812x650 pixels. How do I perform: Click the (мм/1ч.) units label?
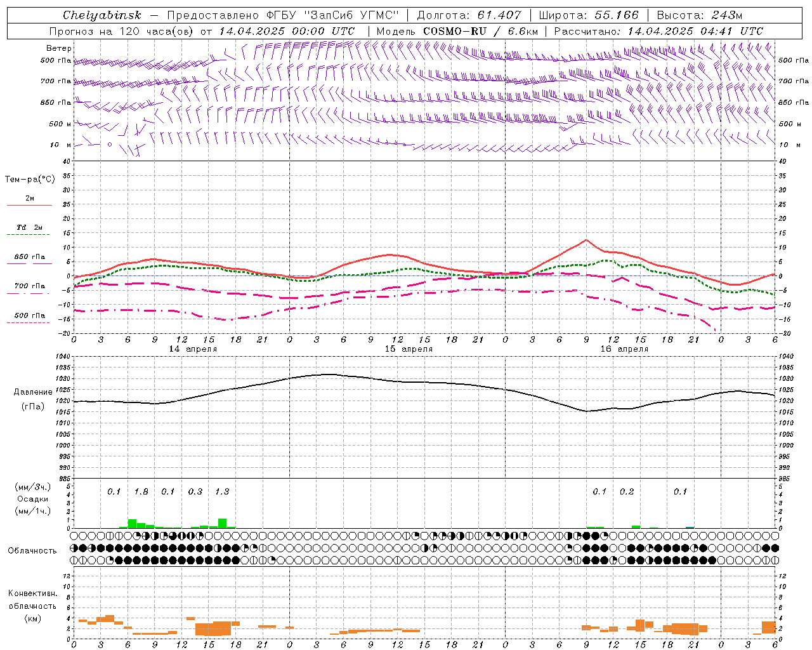32,511
